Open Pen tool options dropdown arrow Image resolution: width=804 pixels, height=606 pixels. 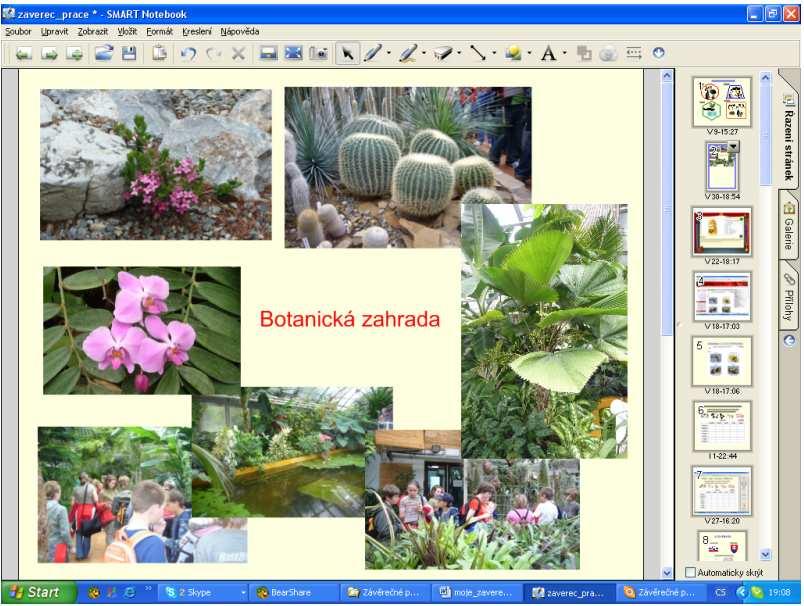point(389,53)
